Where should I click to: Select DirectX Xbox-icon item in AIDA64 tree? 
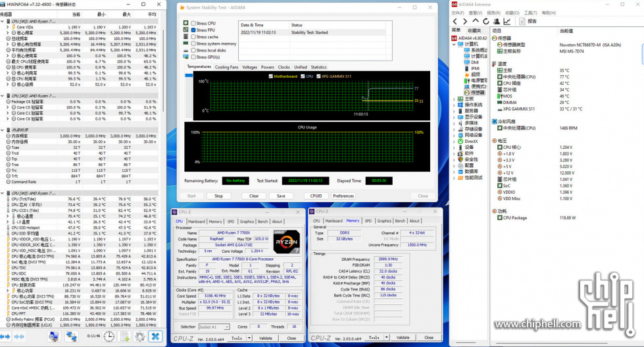[468, 141]
